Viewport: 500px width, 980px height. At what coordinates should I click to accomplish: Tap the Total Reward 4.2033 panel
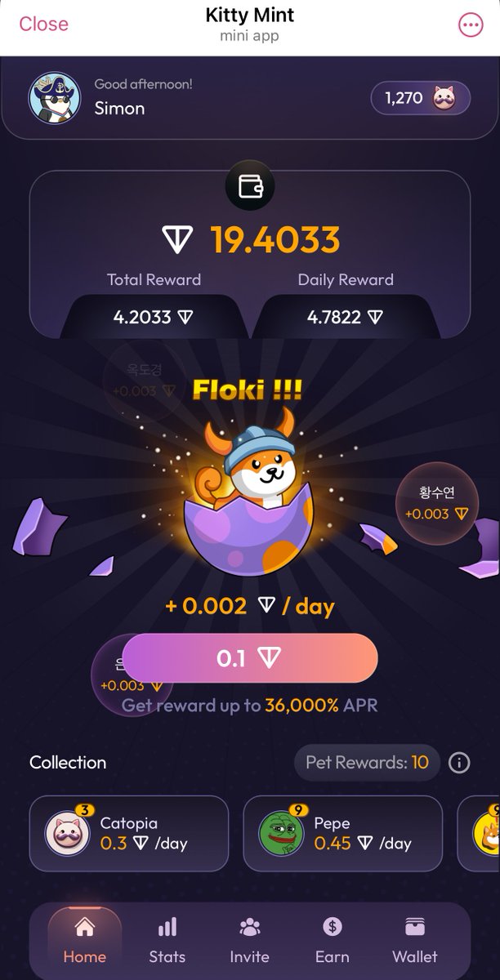click(154, 317)
